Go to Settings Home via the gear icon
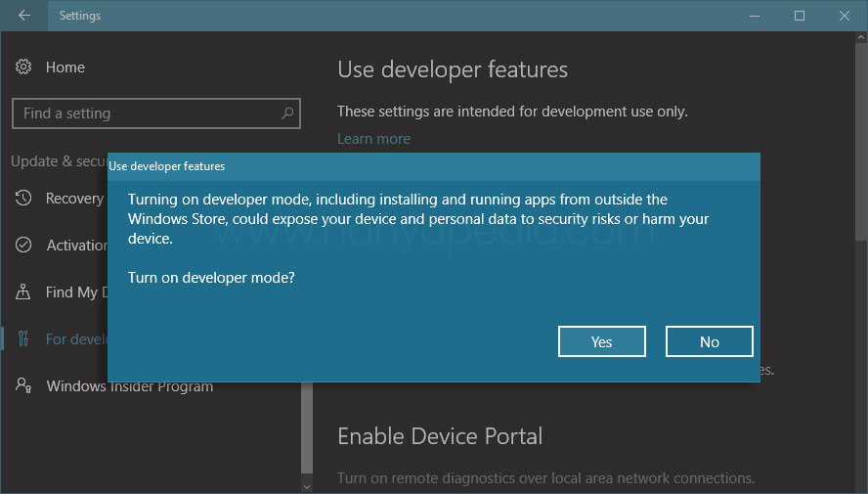Image resolution: width=868 pixels, height=494 pixels. point(22,67)
